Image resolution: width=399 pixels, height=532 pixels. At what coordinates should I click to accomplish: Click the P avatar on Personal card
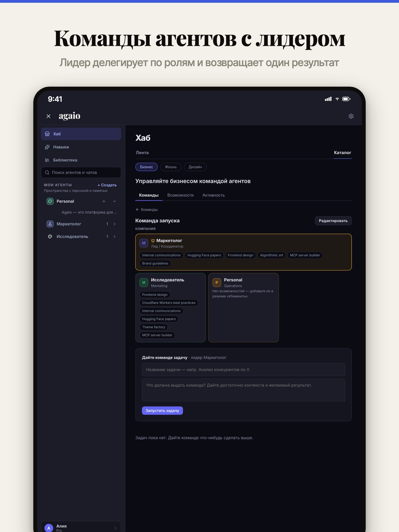coord(217,282)
